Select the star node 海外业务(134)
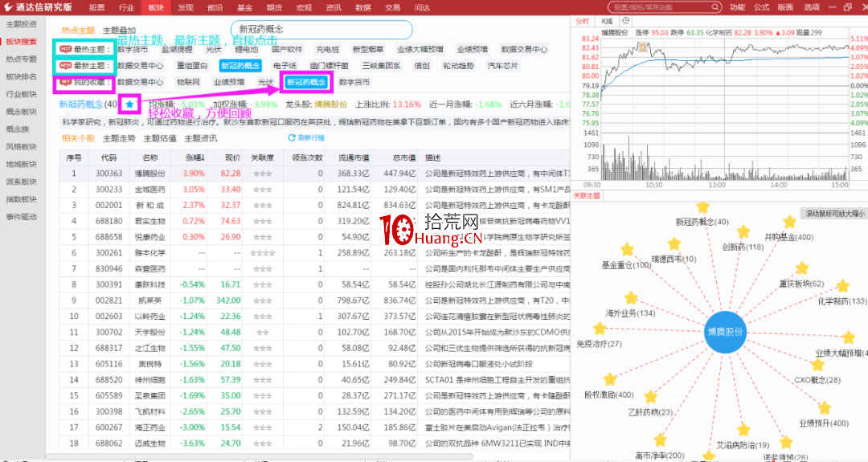Viewport: 868px width, 462px height. 631,298
